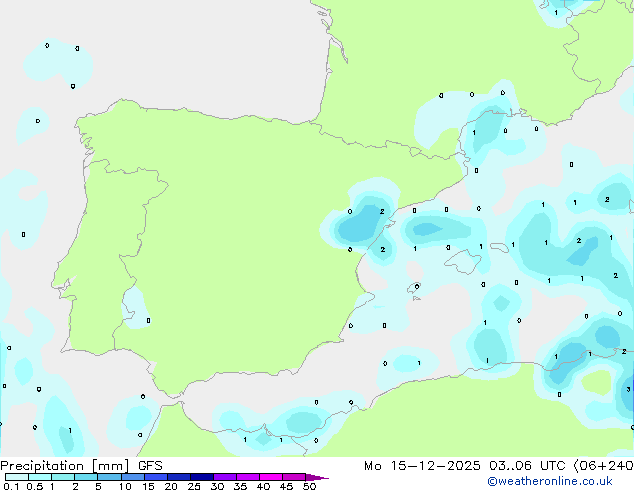Click the 0.1–0.5 mm palest legend swatch

click(17, 477)
